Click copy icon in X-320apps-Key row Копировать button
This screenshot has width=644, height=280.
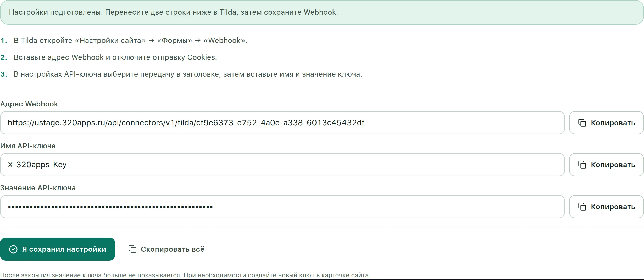[582, 165]
